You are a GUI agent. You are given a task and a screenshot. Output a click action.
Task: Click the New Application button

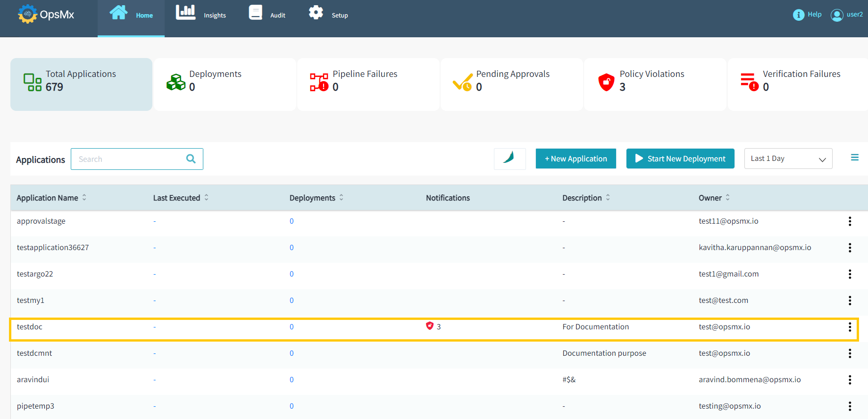576,159
